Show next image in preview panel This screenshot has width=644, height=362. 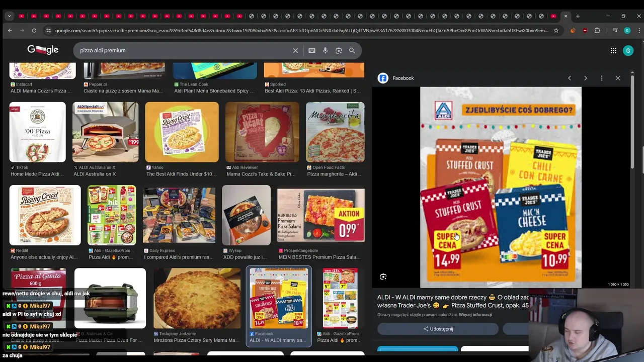click(586, 78)
